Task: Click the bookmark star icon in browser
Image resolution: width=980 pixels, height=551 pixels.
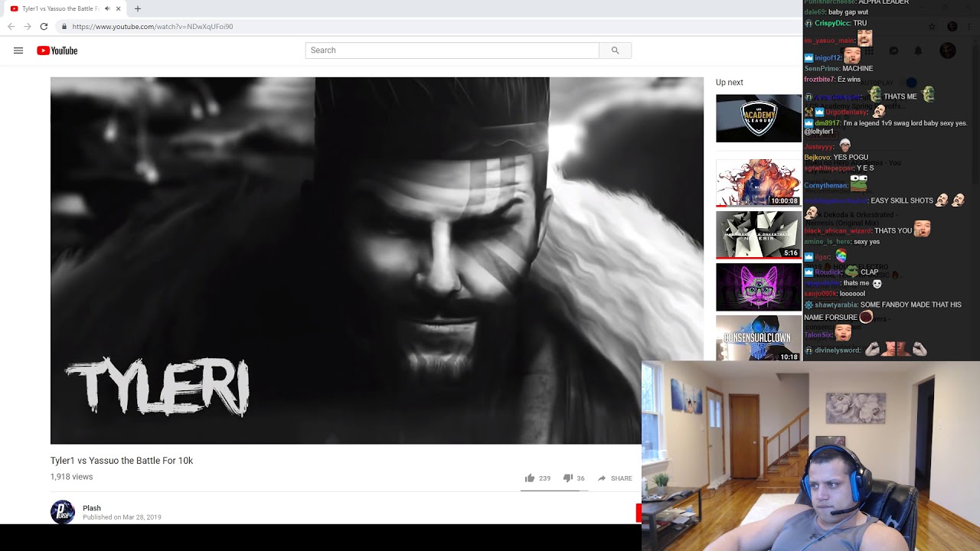Action: pyautogui.click(x=931, y=26)
